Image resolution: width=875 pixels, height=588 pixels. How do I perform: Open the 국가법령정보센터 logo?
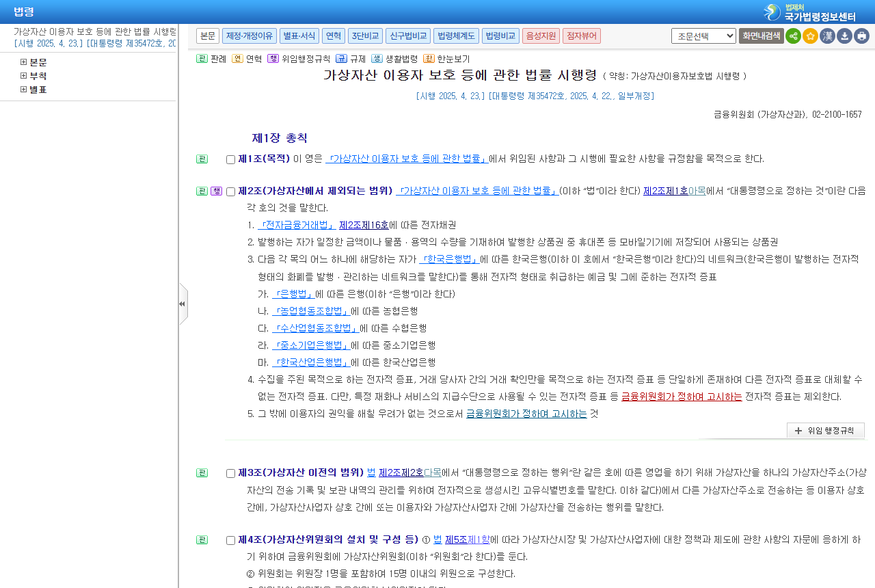[810, 12]
